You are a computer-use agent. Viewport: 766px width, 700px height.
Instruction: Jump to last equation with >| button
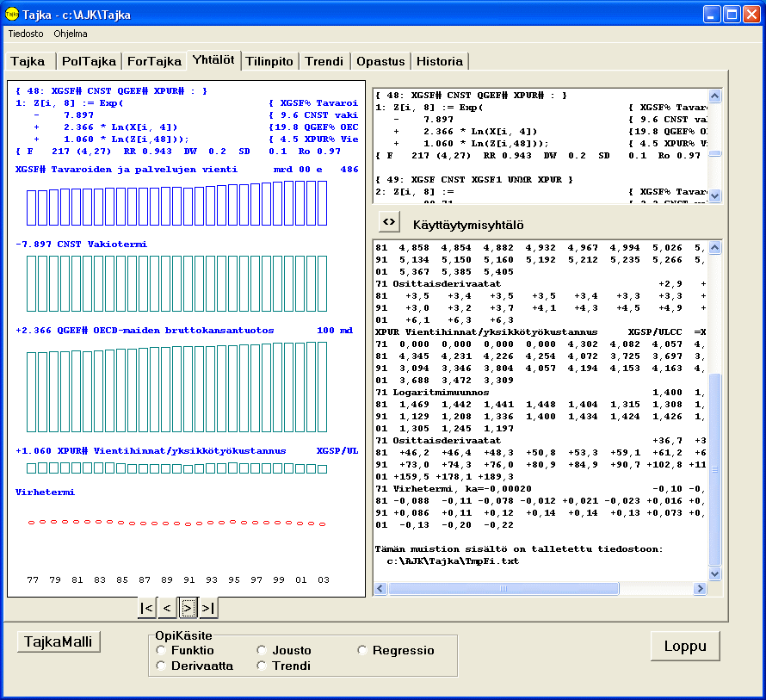[x=208, y=609]
